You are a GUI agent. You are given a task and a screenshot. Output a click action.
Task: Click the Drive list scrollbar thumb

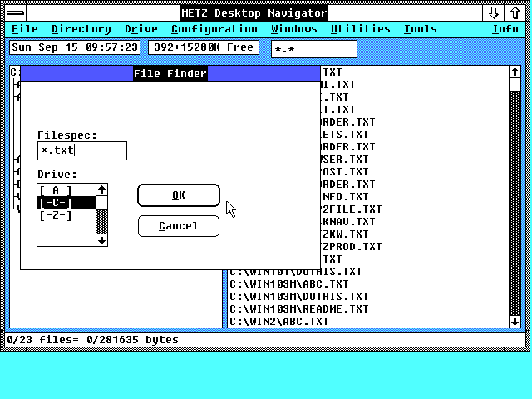pos(101,203)
